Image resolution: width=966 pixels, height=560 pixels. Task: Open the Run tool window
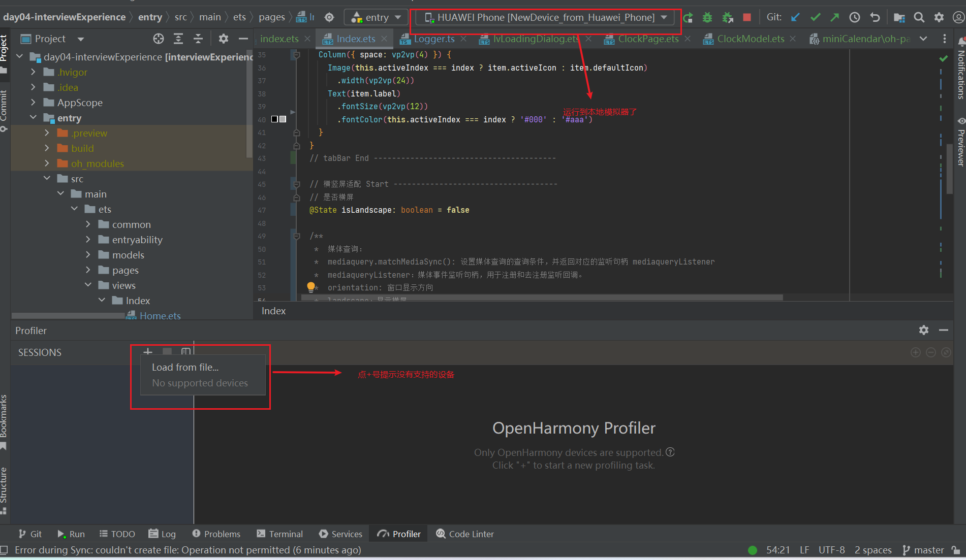(x=71, y=534)
